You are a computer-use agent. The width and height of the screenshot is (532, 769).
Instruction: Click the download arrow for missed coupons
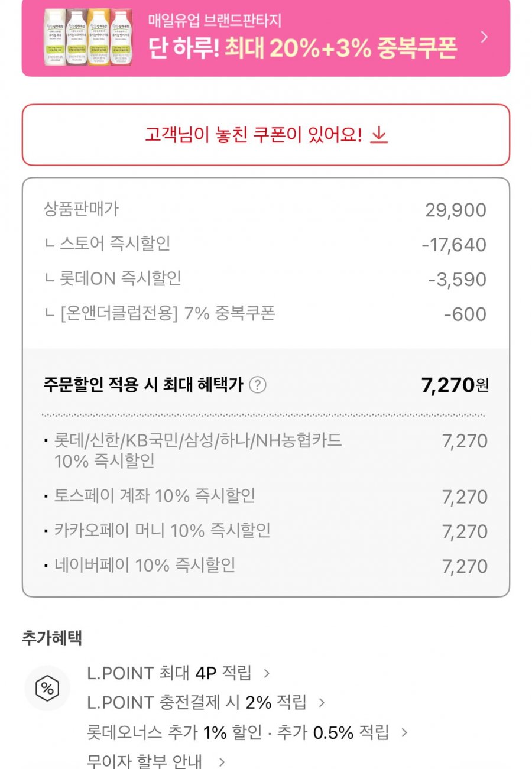click(378, 135)
